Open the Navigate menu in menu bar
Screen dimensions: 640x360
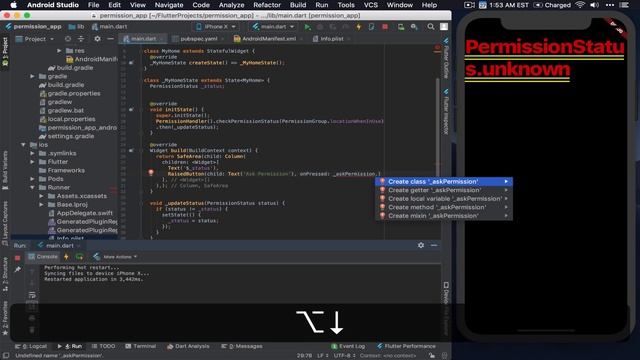click(169, 5)
